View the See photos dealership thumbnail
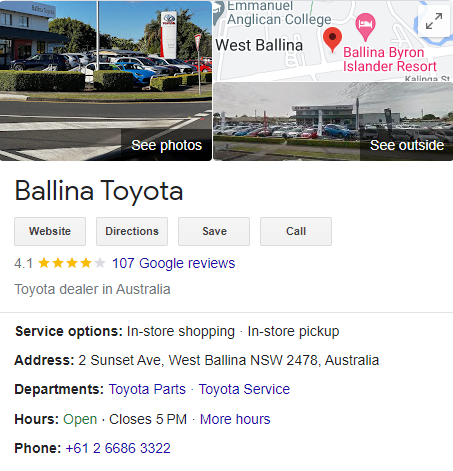 106,81
